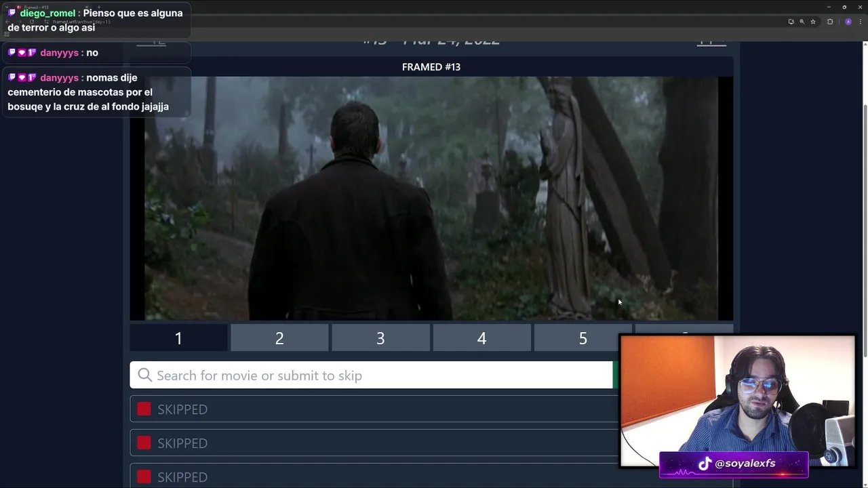Viewport: 868px width, 488px height.
Task: Click the FRAMED #13 heading
Action: point(431,66)
